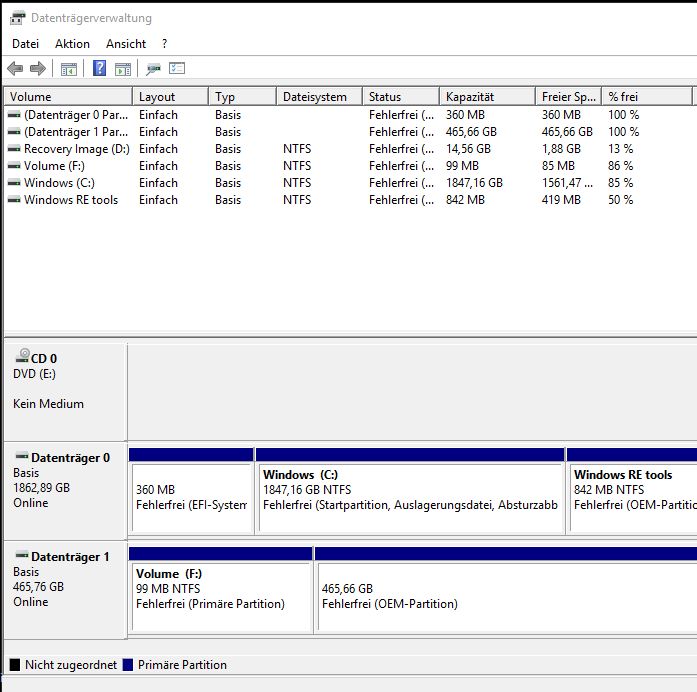
Task: Open the Ansicht menu
Action: (x=126, y=44)
